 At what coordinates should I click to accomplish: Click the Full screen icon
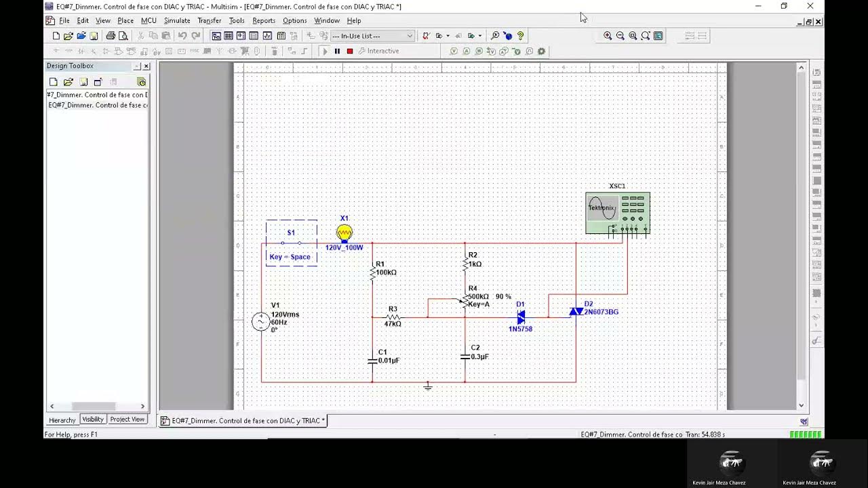tap(658, 36)
